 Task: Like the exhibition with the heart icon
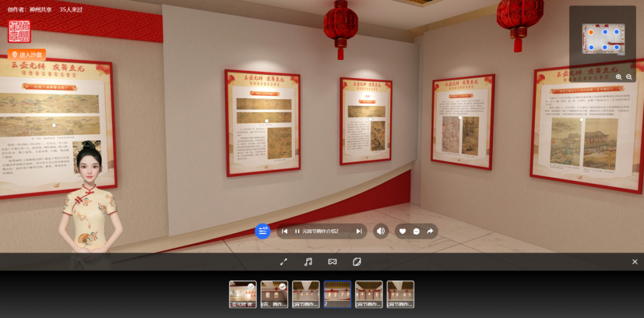pos(403,231)
